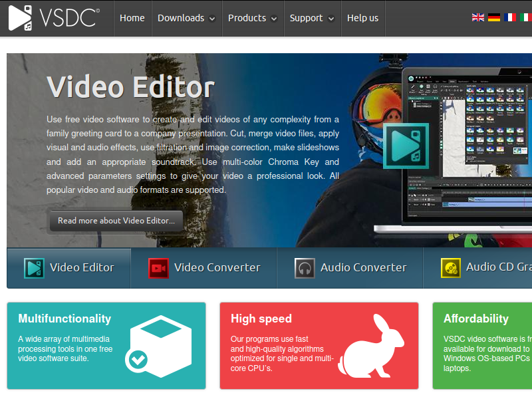The image size is (532, 399).
Task: Expand the Products dropdown menu
Action: (x=253, y=18)
